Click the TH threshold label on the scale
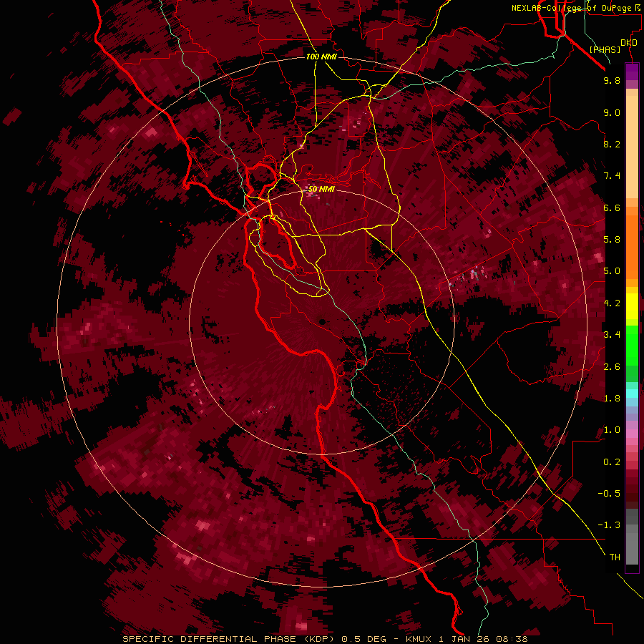Viewport: 644px width, 644px height. (x=615, y=557)
